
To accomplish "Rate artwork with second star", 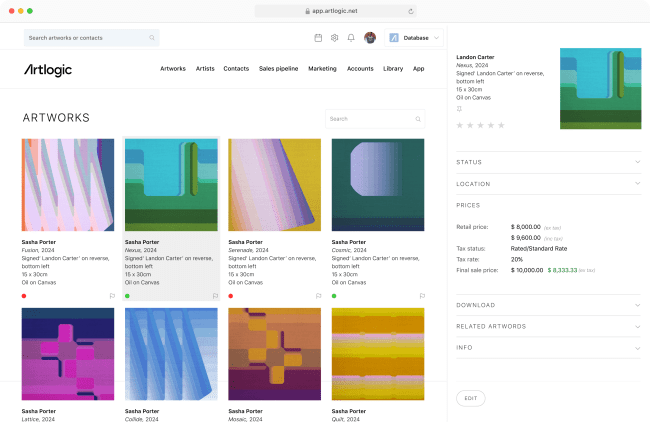I will (x=470, y=125).
